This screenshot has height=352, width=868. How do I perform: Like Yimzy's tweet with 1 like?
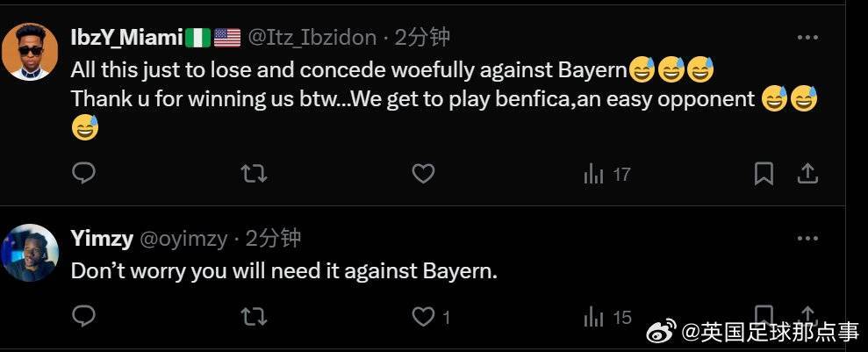(x=425, y=316)
